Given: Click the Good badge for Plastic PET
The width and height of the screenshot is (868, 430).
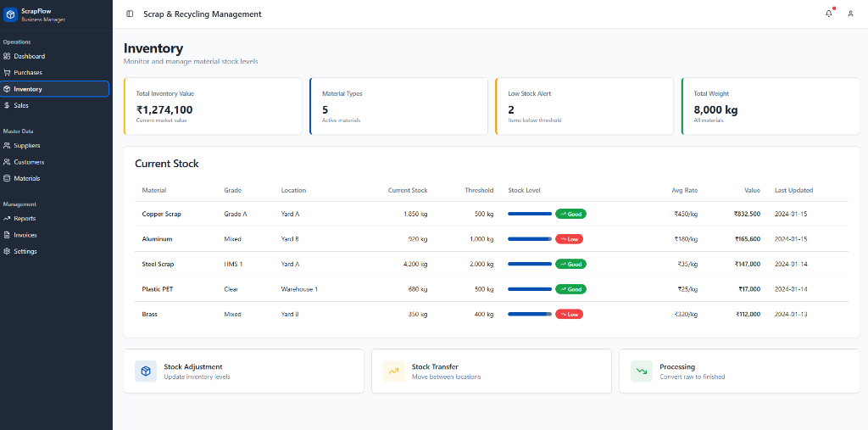Looking at the screenshot, I should (570, 289).
